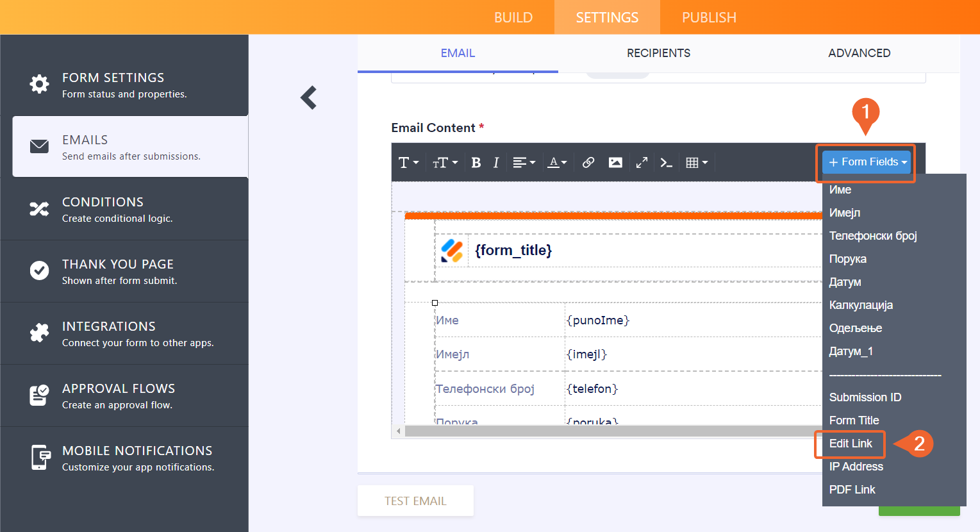Open source code view icon
Screen dimensions: 980x532
click(667, 163)
